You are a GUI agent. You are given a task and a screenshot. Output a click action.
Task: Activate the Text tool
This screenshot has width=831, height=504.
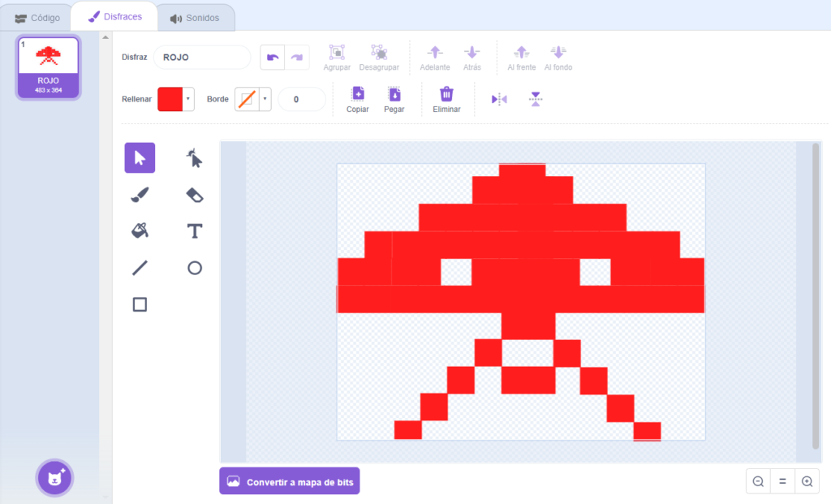click(195, 231)
